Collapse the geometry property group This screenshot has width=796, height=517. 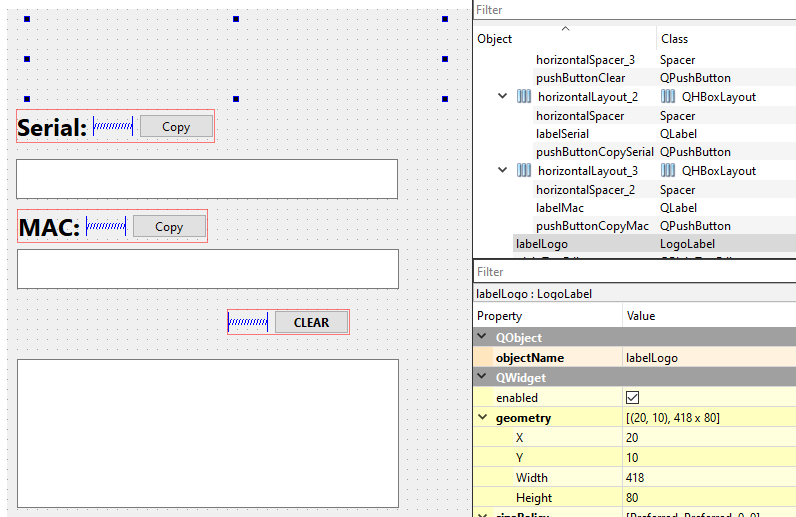pos(484,418)
